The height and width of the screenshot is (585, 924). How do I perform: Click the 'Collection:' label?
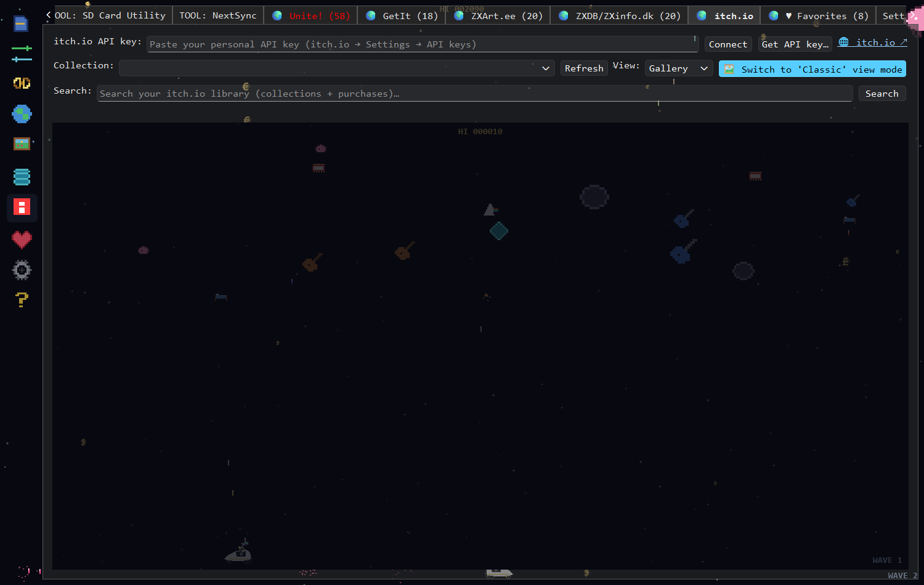[84, 65]
